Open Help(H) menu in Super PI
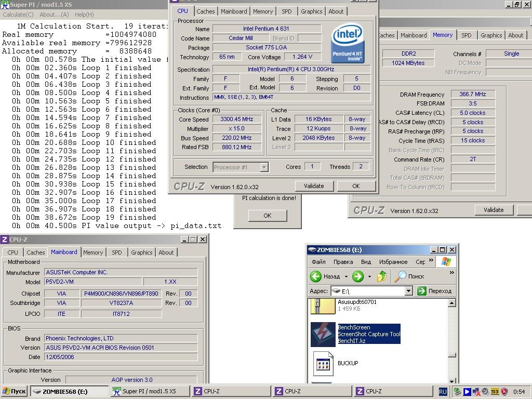The height and width of the screenshot is (399, 532). pos(84,15)
